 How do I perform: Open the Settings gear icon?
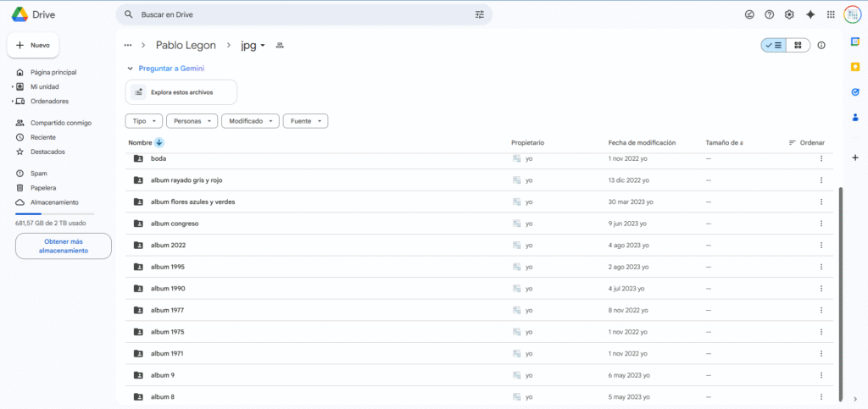coord(789,15)
